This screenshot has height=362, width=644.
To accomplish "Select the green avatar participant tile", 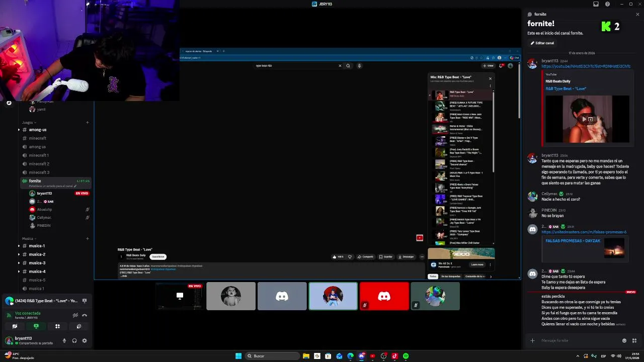I will (x=435, y=296).
